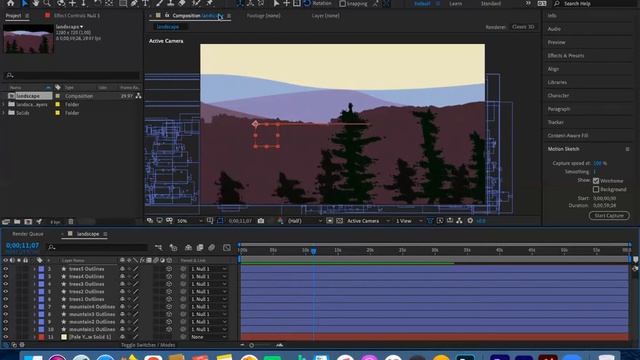Open the Tracker panel
Viewport: 640px width, 360px height.
(x=556, y=122)
